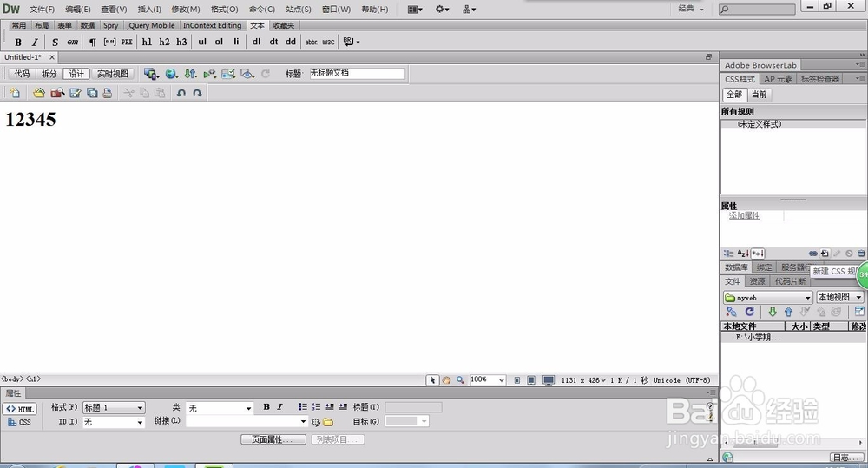Insert paragraph pilcrow icon

[x=93, y=42]
